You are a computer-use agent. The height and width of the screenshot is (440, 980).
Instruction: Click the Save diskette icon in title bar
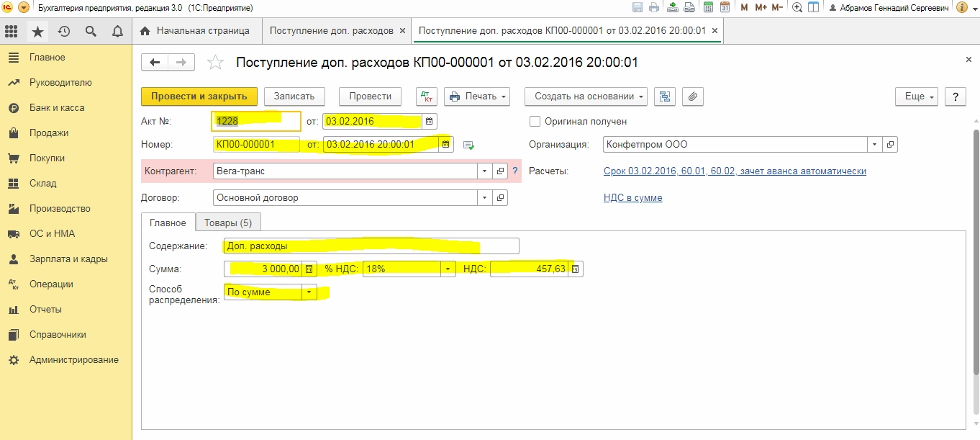(x=637, y=7)
